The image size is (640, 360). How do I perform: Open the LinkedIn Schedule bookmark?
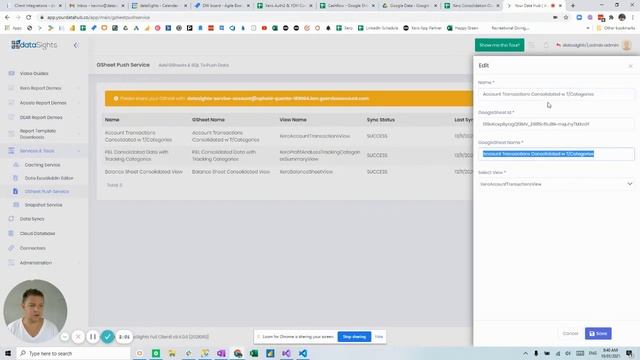[378, 28]
